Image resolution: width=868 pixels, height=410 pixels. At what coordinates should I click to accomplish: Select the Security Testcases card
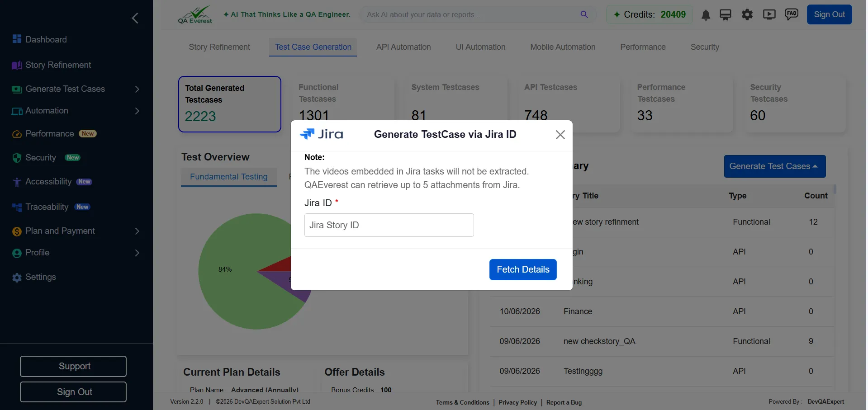[795, 104]
